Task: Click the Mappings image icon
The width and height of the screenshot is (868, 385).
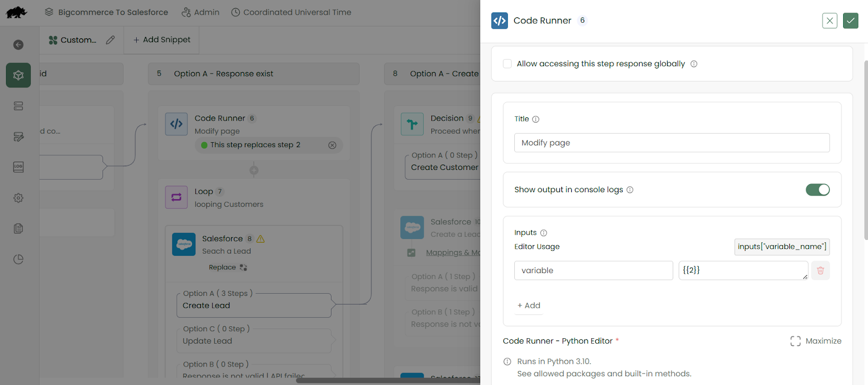Action: point(412,253)
